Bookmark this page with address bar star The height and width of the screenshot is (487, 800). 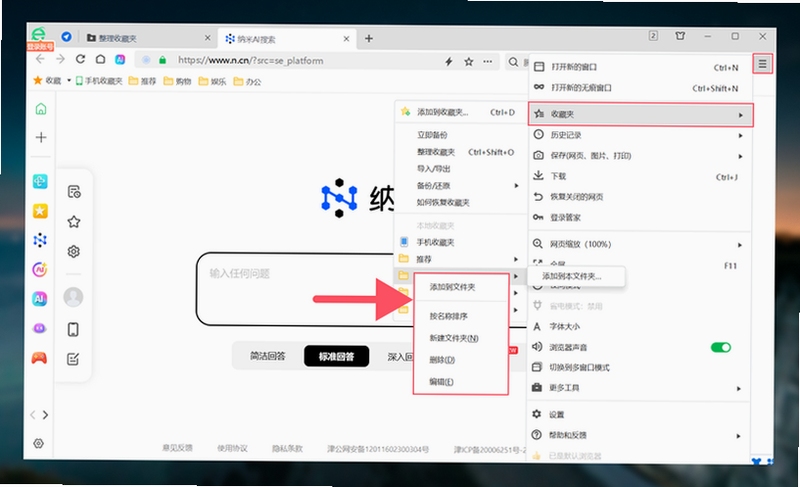pos(468,62)
